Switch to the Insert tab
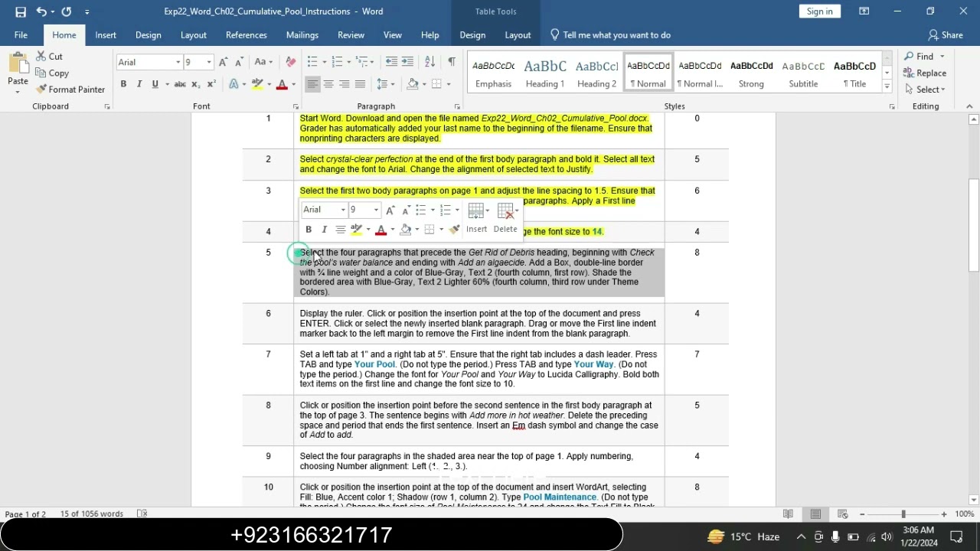The image size is (980, 551). (106, 35)
